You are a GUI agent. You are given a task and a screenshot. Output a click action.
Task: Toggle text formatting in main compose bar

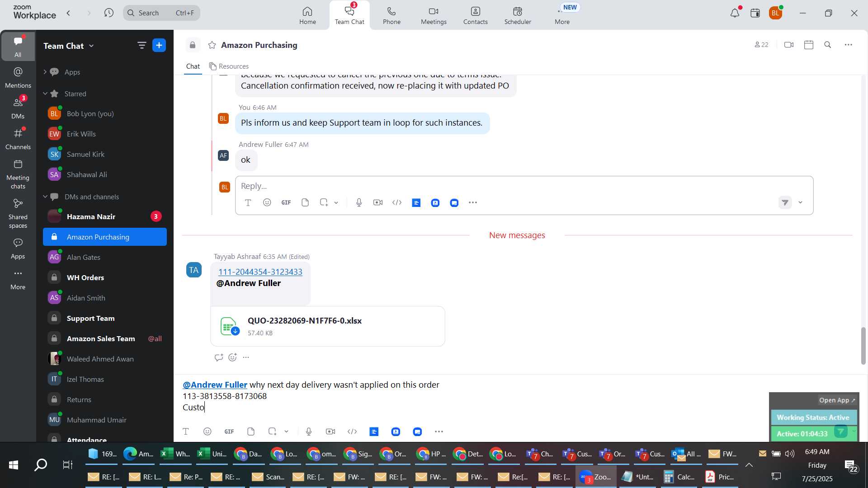coord(185,432)
